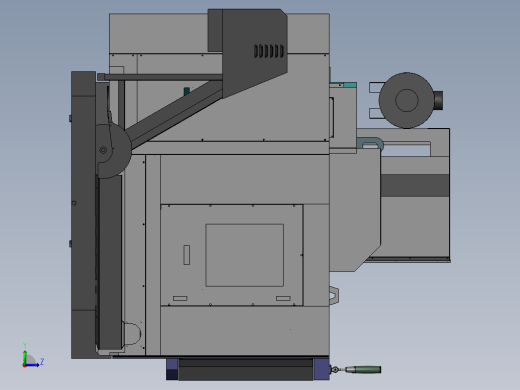Select the dark horizontal stripe on right housing
The height and width of the screenshot is (390, 520).
(x=415, y=185)
